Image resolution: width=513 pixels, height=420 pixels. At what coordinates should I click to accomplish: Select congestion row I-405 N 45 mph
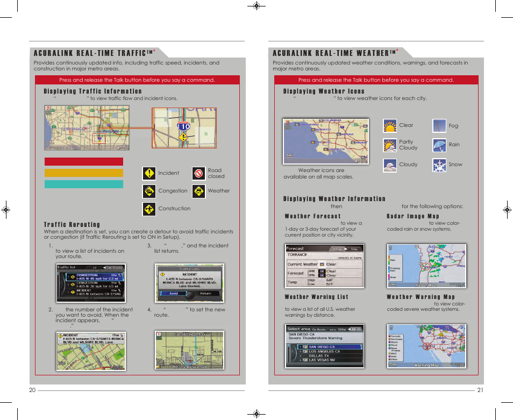[x=95, y=277]
